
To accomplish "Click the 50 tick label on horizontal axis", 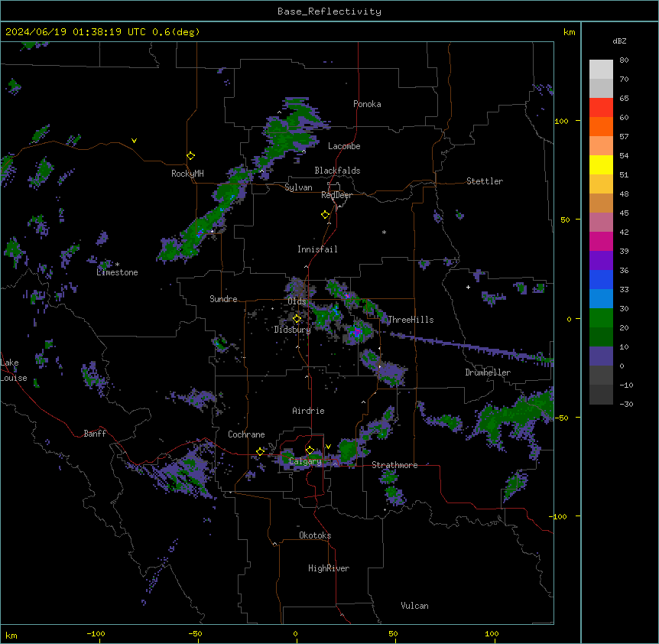I will [393, 633].
